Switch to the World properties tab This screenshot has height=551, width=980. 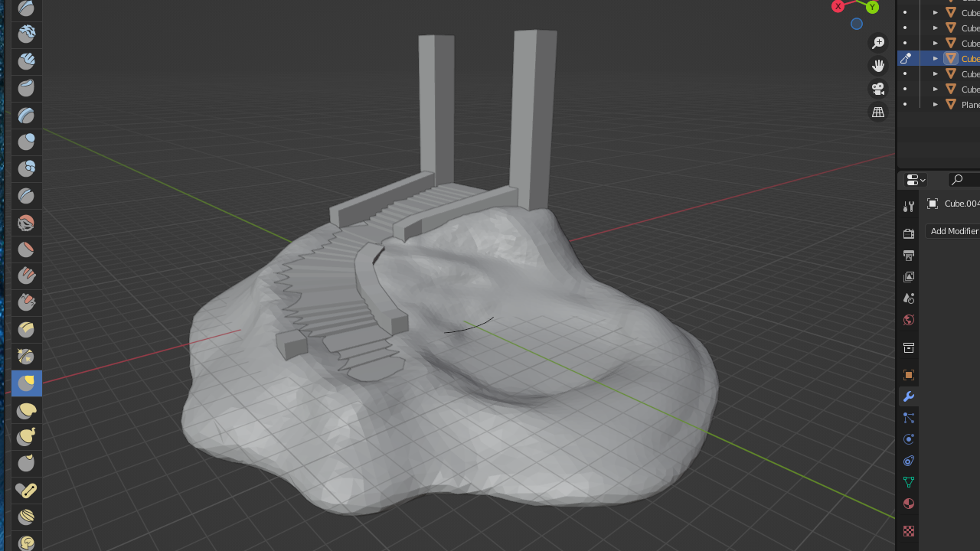click(909, 320)
